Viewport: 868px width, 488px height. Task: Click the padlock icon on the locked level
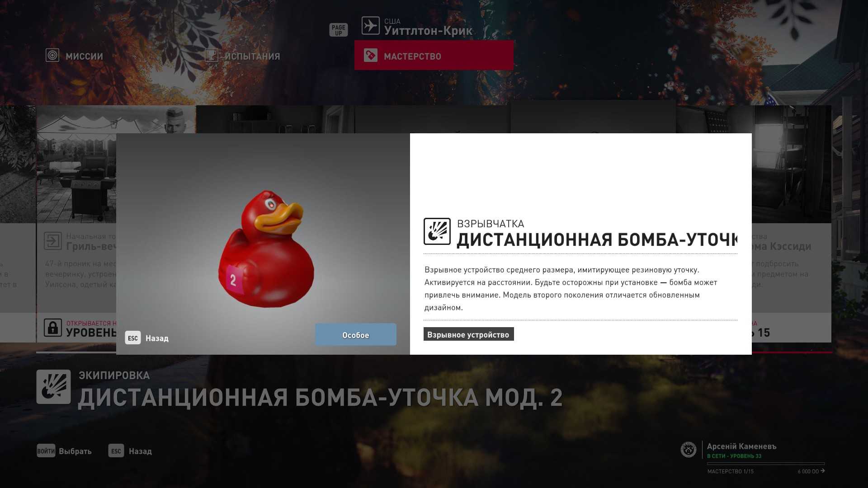pyautogui.click(x=53, y=328)
